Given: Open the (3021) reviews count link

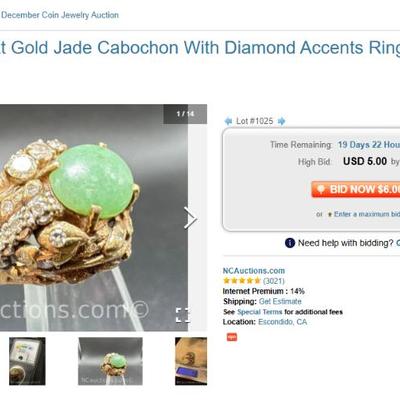Looking at the screenshot, I should pyautogui.click(x=274, y=281).
